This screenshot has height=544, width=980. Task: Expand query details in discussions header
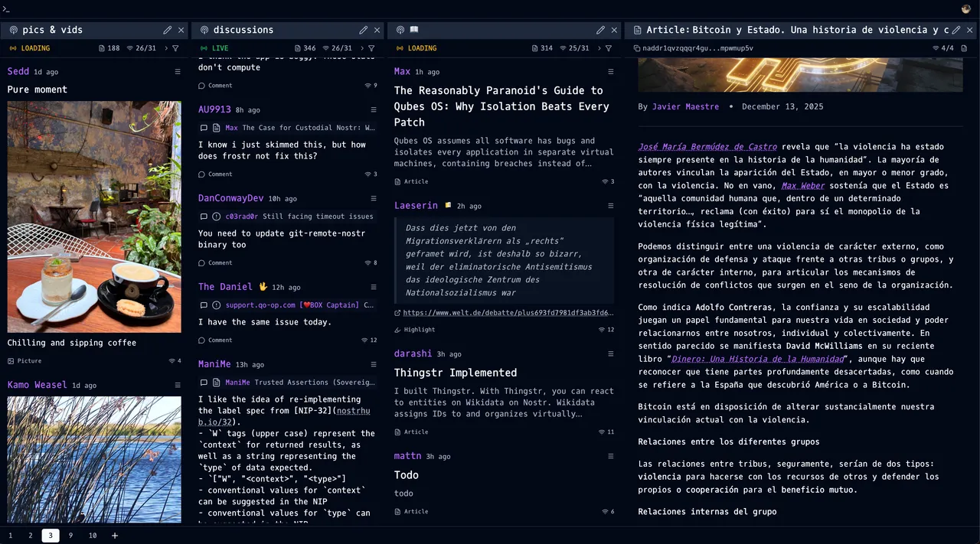pos(361,48)
